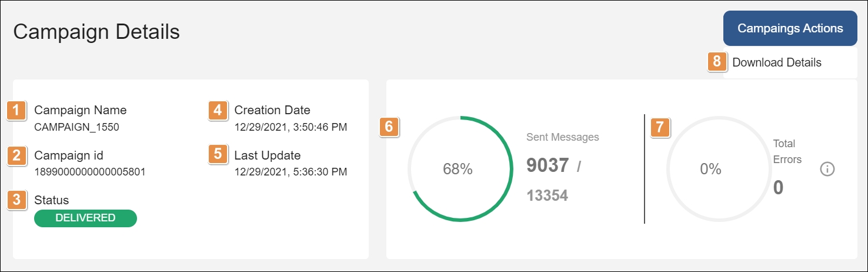Click the sent messages count 9037

click(x=547, y=166)
